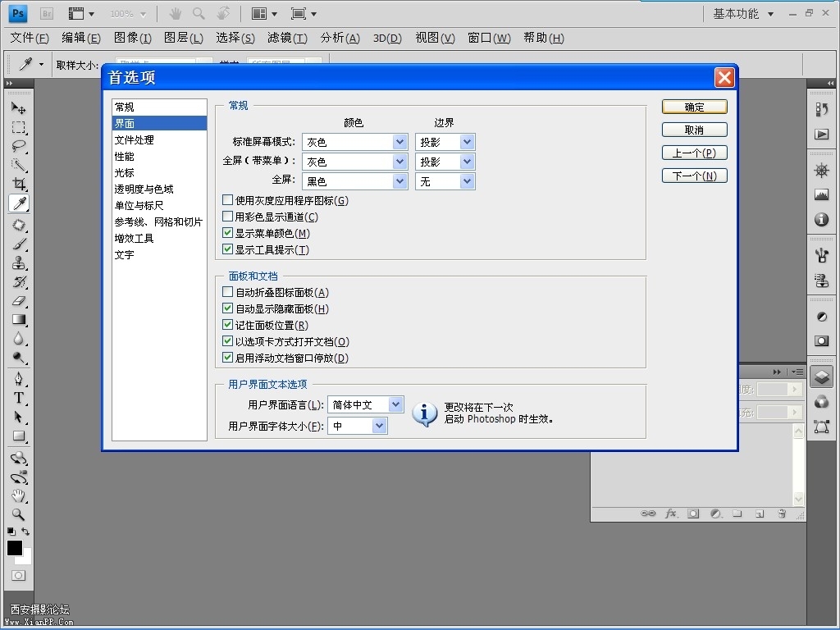Open the Layers panel icon
This screenshot has width=840, height=630.
point(821,377)
